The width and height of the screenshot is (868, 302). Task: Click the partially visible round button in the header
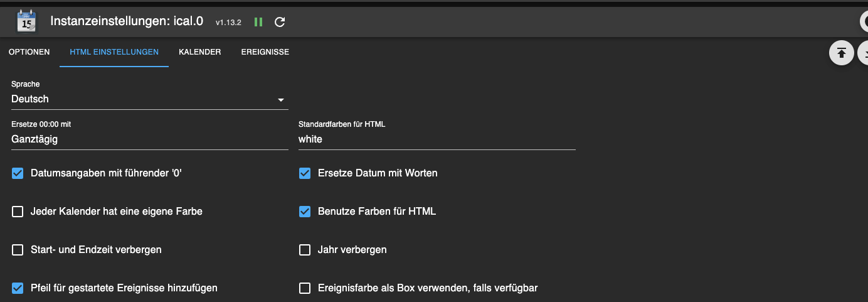point(864,21)
